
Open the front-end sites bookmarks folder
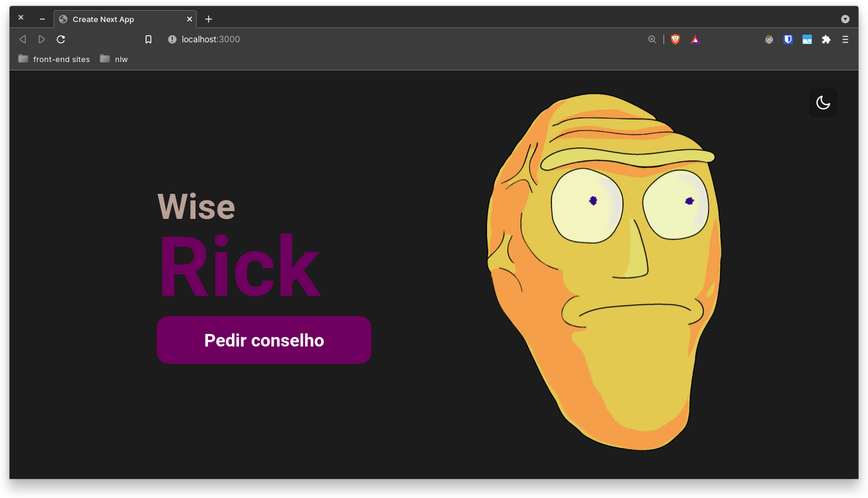[54, 59]
